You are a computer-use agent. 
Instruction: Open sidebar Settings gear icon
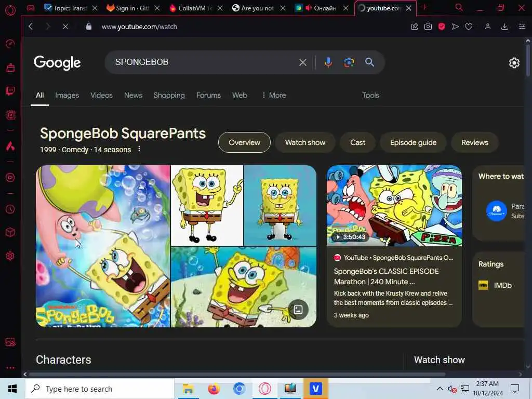pos(10,256)
